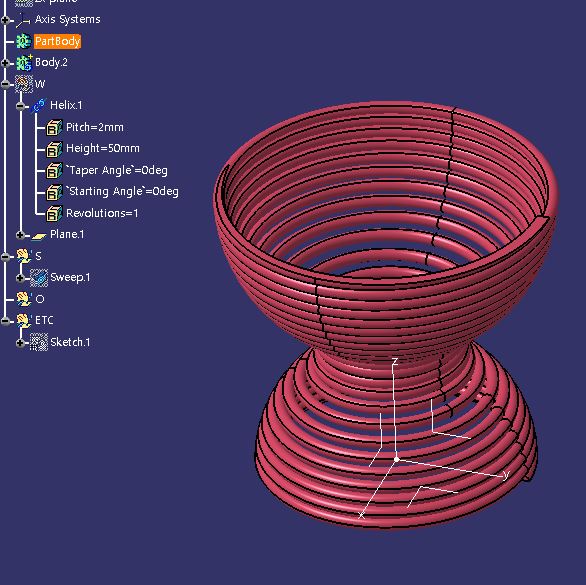
Task: Click the S set icon
Action: tap(24, 256)
